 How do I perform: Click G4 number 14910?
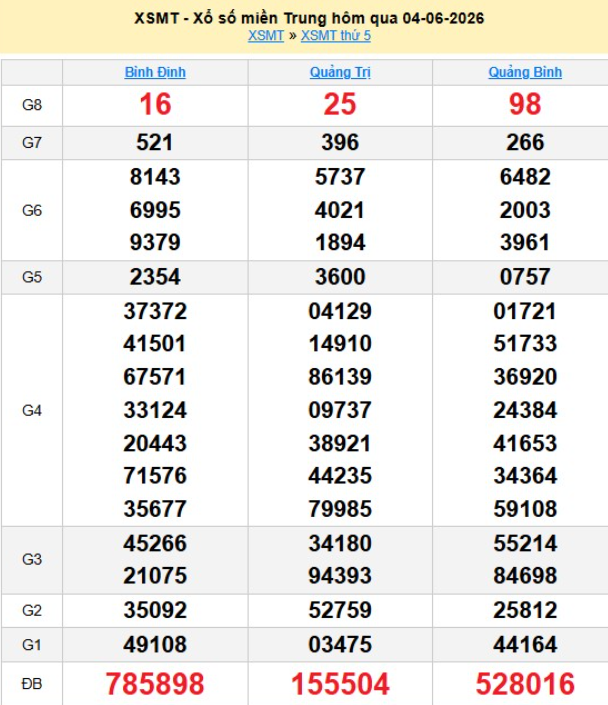(x=340, y=344)
